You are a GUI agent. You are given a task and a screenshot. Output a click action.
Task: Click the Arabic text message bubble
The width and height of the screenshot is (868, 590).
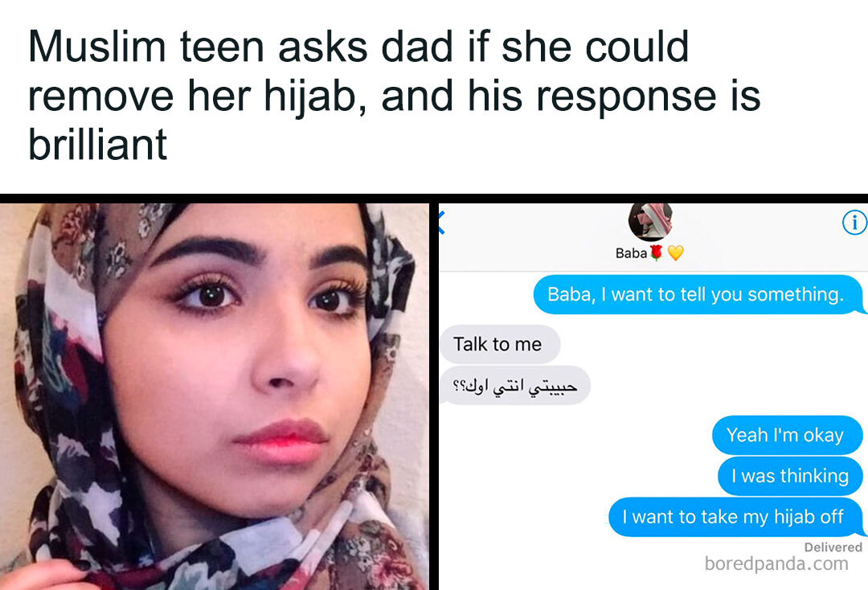[x=515, y=385]
